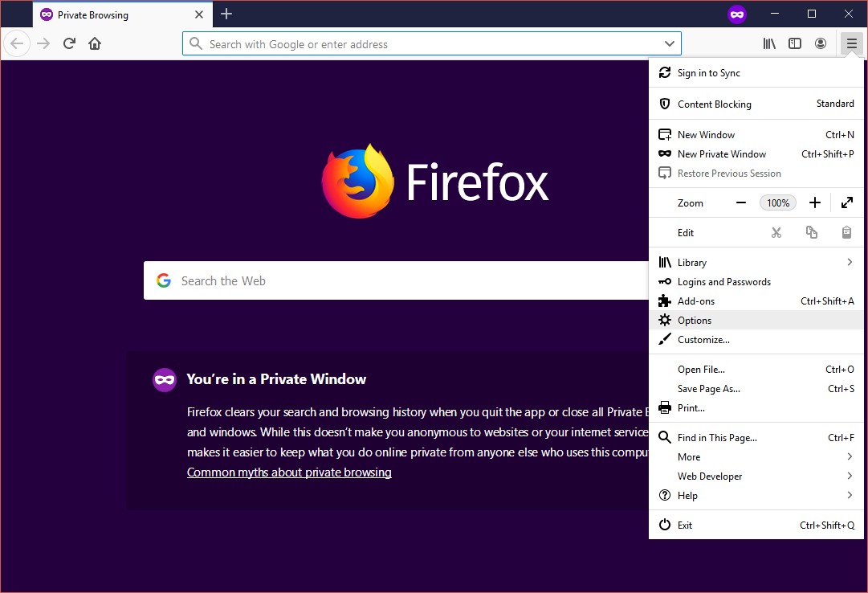Image resolution: width=868 pixels, height=593 pixels.
Task: Click the Copy icon in Edit row
Action: click(x=812, y=233)
